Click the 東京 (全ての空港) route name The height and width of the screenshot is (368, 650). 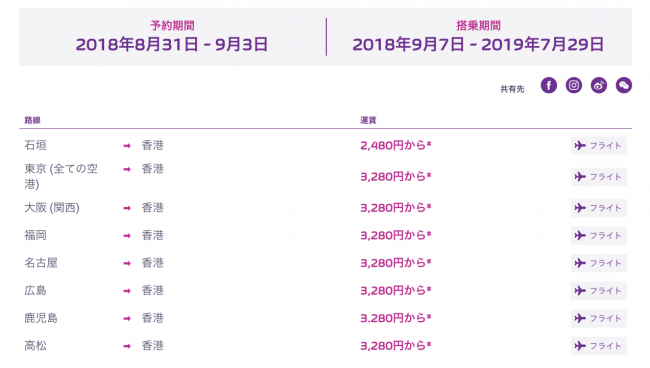pos(61,176)
